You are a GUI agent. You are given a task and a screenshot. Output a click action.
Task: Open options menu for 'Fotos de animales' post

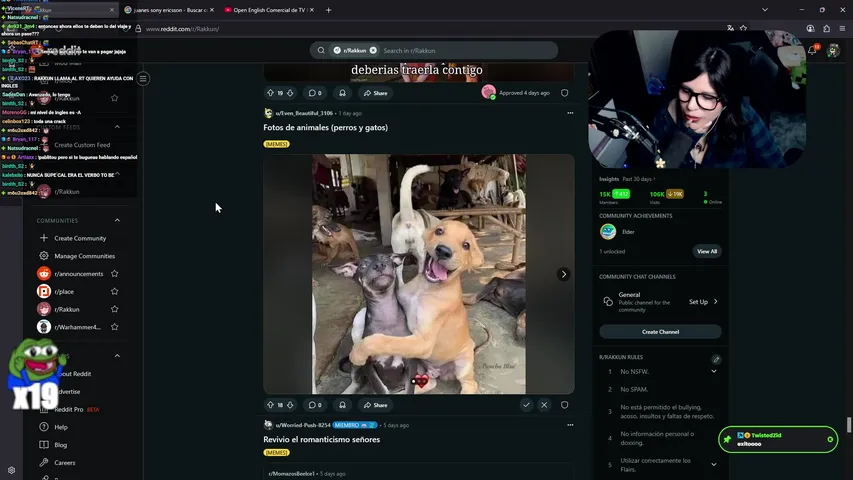coord(570,113)
